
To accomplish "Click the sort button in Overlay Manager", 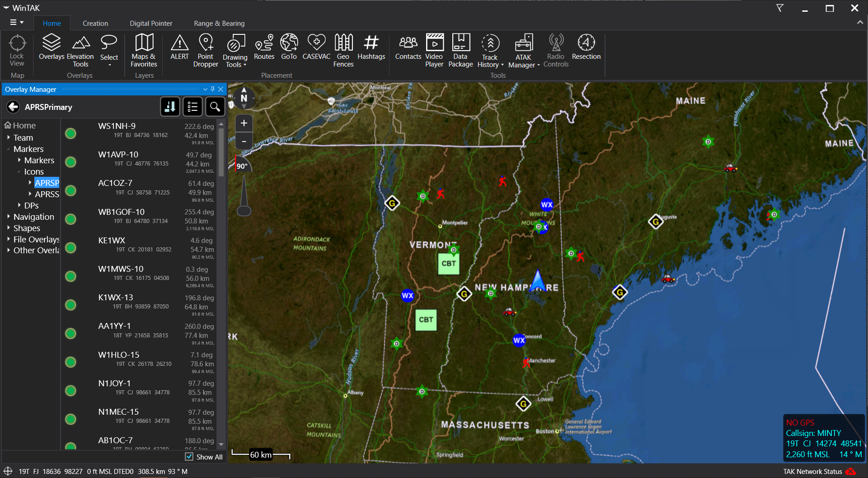I will click(170, 107).
